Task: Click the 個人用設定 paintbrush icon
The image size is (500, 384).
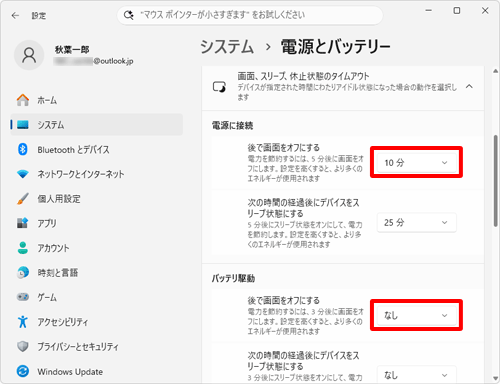Action: pos(23,199)
